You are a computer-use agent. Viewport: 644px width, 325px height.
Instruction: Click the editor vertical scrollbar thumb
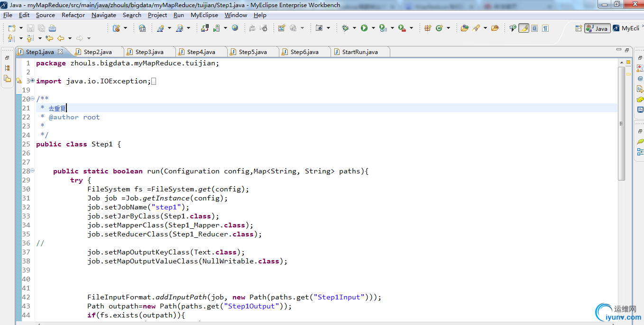621,123
